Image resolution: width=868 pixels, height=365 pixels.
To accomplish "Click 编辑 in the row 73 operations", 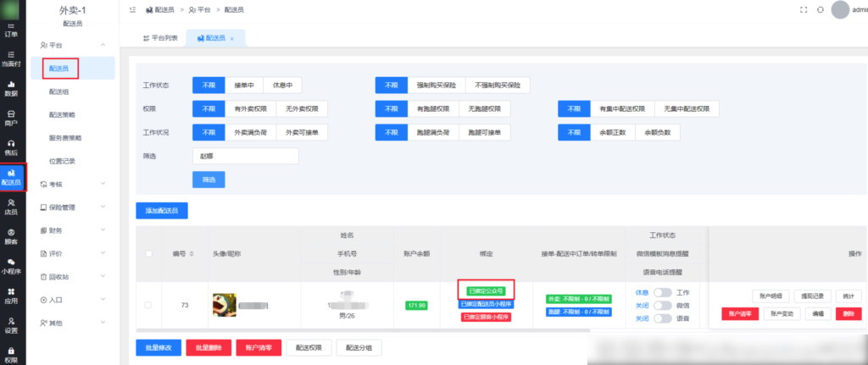I will 818,313.
